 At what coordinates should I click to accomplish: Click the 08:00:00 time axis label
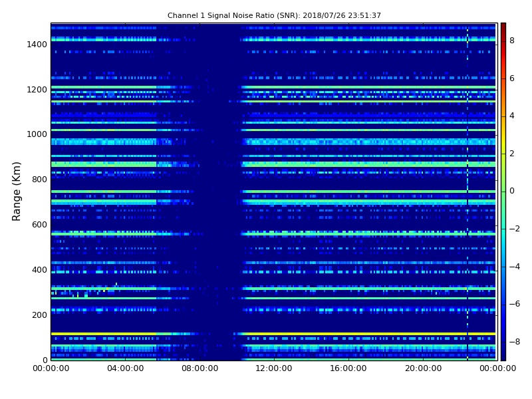point(200,368)
